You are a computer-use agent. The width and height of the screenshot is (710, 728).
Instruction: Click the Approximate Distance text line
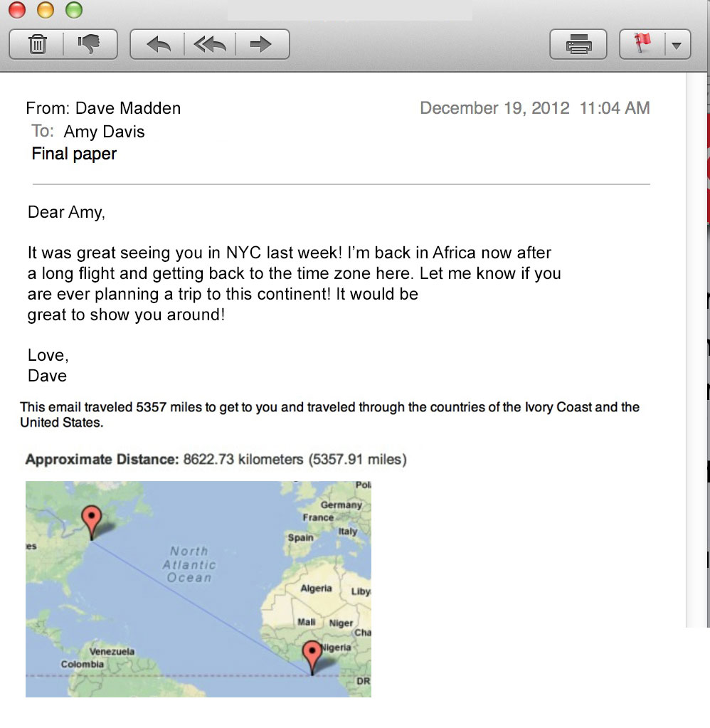pos(216,460)
